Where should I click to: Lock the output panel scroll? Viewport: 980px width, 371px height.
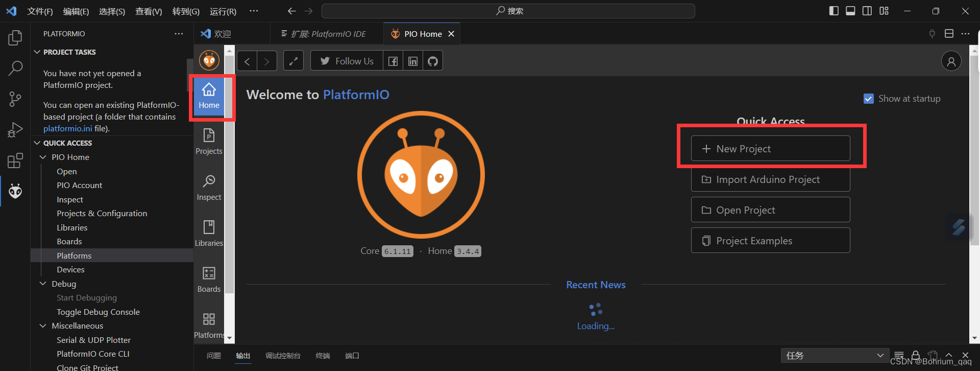click(x=916, y=355)
